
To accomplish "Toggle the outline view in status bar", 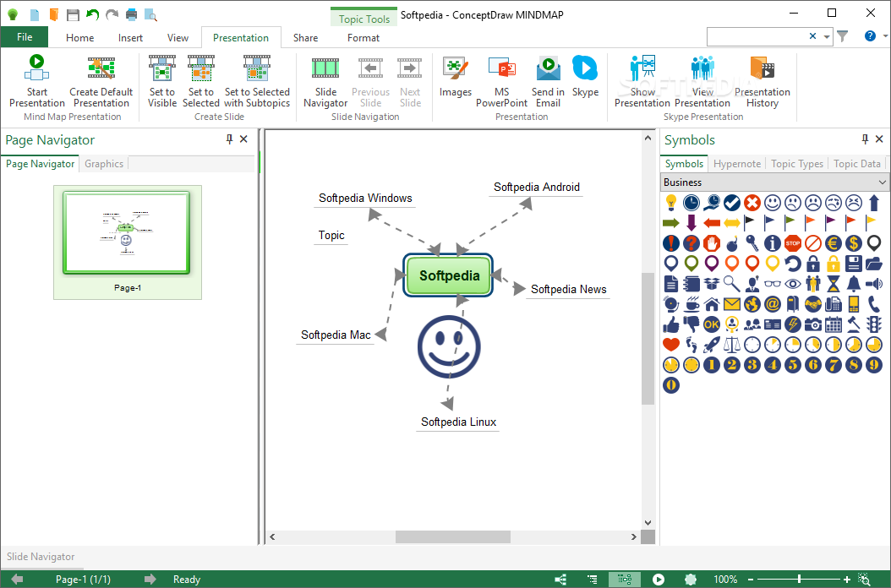I will [592, 579].
